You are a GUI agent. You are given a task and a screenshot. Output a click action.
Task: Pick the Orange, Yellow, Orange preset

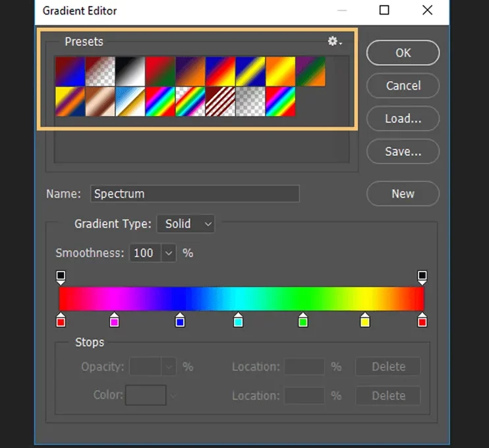280,71
